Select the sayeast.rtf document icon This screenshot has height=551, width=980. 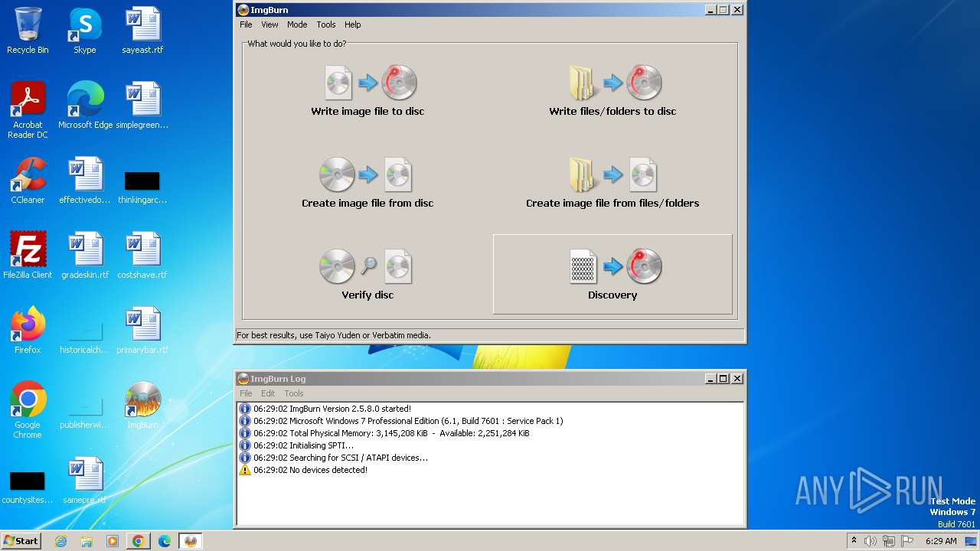click(142, 31)
